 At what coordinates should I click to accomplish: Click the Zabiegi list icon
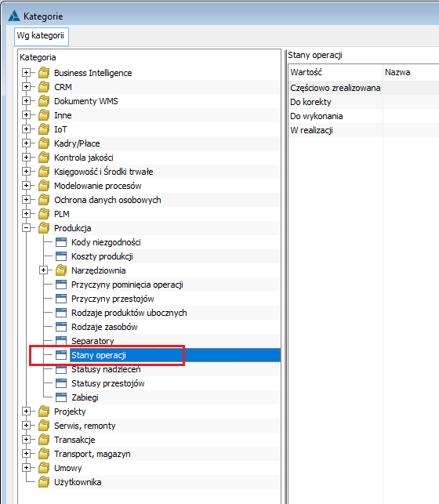click(61, 397)
